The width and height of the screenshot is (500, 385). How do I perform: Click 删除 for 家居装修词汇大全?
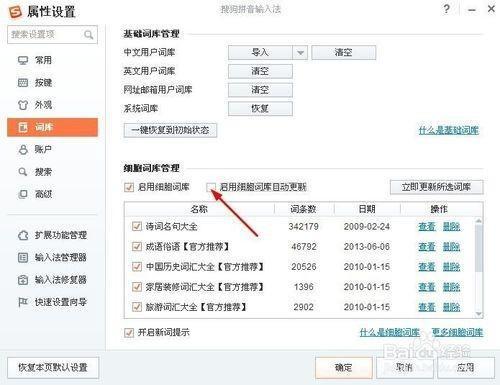[x=452, y=287]
